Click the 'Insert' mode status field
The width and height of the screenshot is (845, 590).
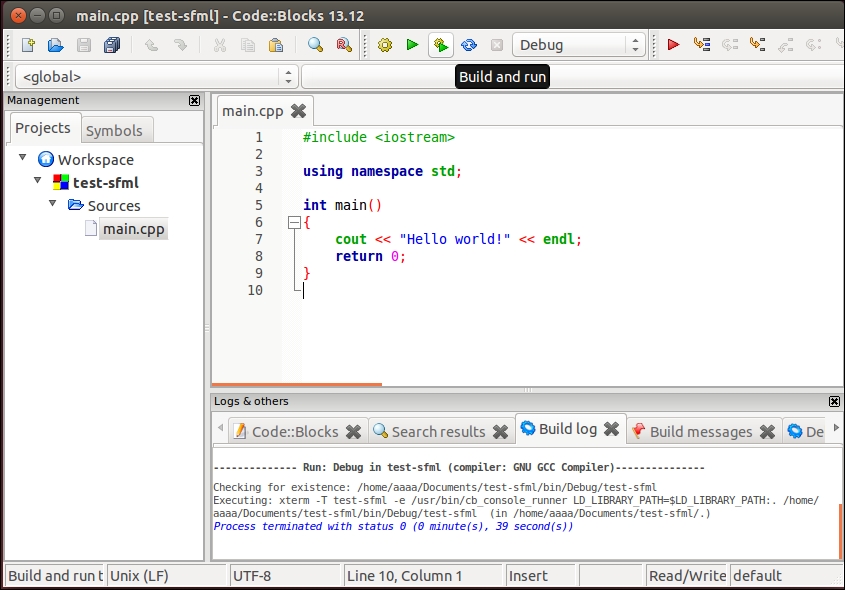point(540,576)
